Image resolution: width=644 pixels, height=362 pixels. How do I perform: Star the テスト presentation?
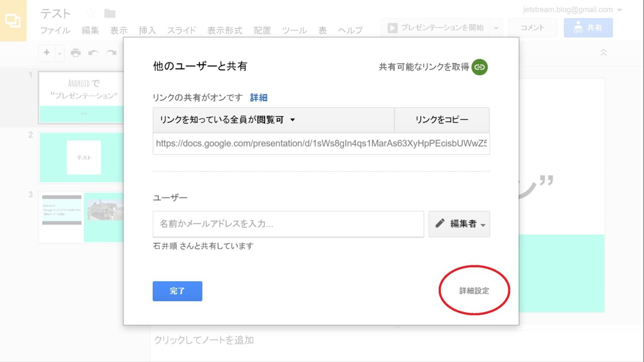pos(91,13)
